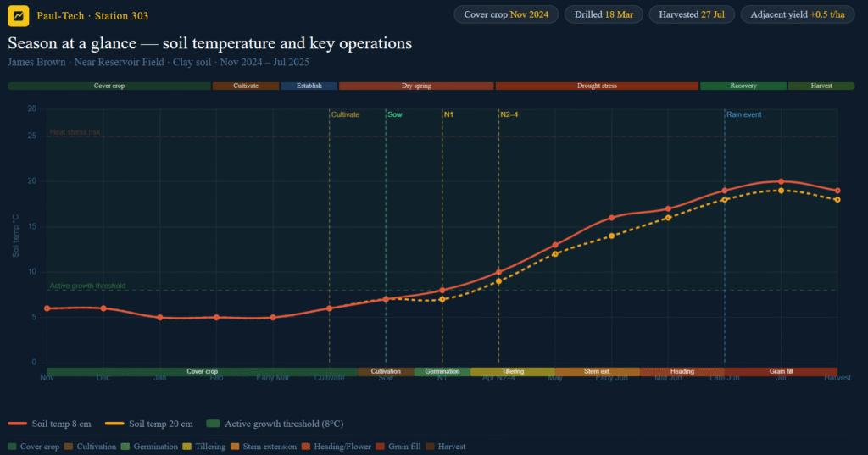Click the Germination color swatch in legend
Image resolution: width=868 pixels, height=455 pixels.
coord(125,447)
